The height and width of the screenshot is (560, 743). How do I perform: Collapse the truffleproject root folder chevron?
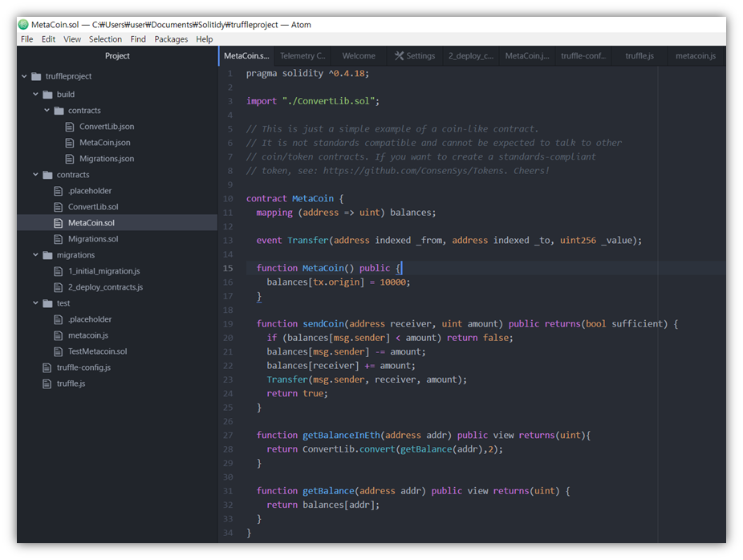coord(24,76)
